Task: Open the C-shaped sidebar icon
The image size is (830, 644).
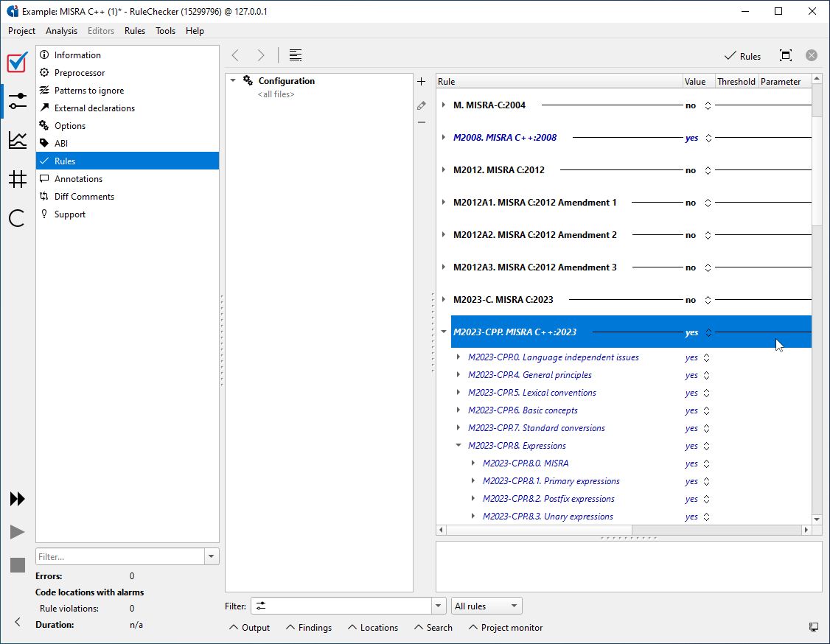Action: point(18,218)
